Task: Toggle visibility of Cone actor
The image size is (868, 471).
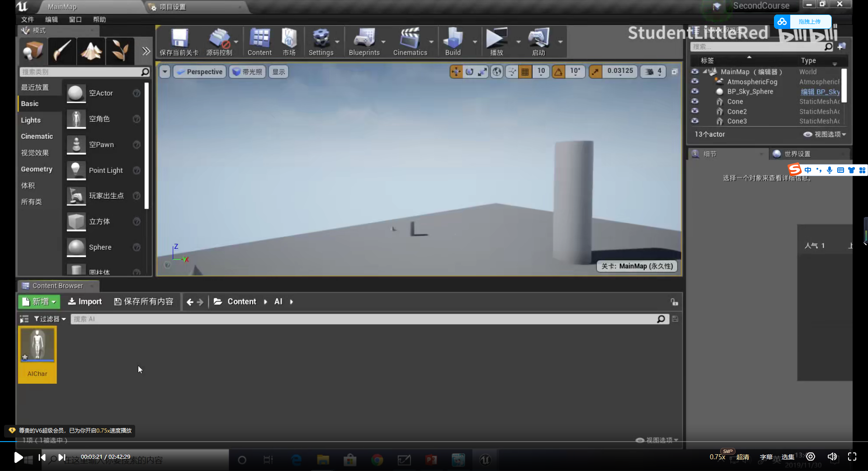Action: (x=695, y=101)
